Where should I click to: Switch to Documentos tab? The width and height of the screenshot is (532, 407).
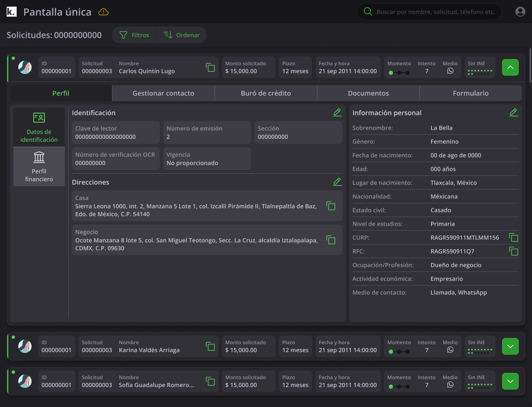pyautogui.click(x=369, y=93)
